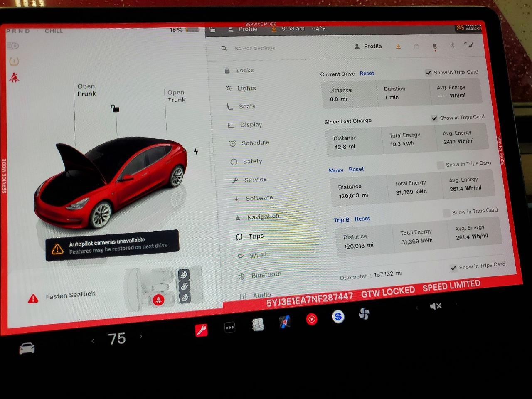This screenshot has height=399, width=532.
Task: Increase temperature with right chevron
Action: click(x=141, y=336)
